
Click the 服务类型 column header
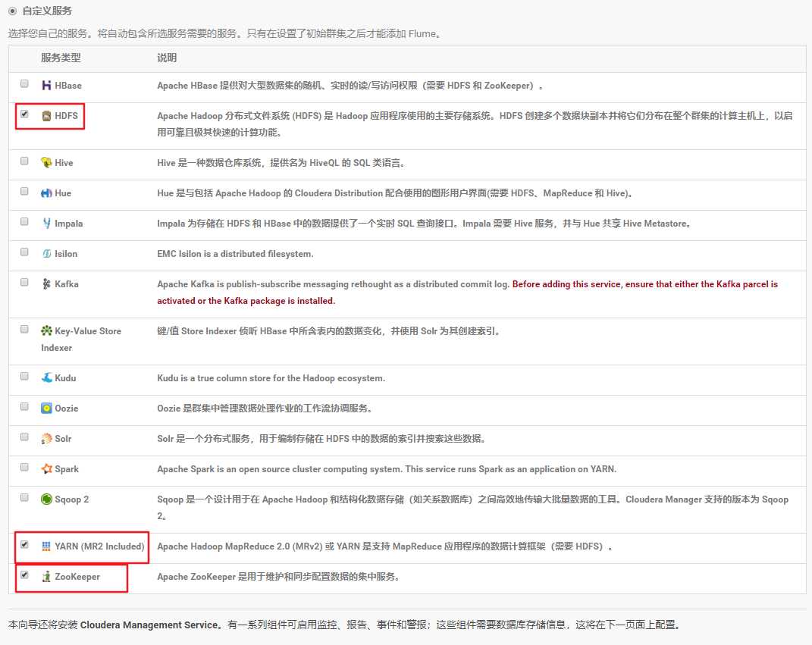coord(61,58)
